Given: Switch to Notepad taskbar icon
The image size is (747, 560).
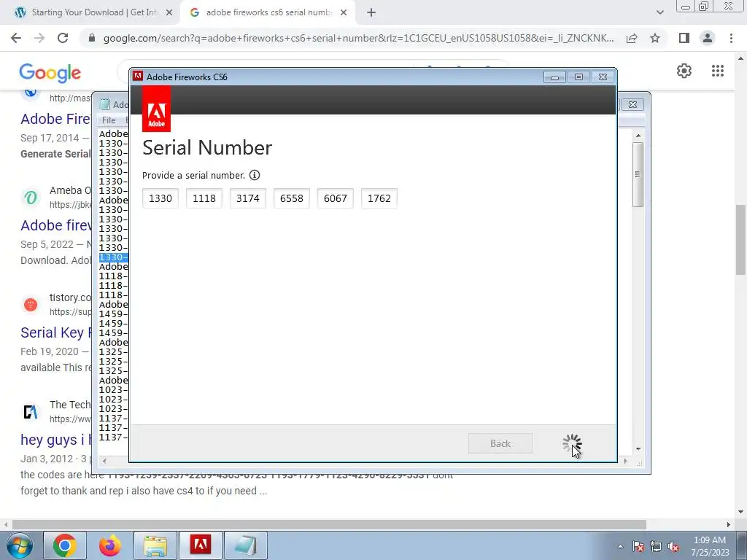Looking at the screenshot, I should click(x=245, y=545).
